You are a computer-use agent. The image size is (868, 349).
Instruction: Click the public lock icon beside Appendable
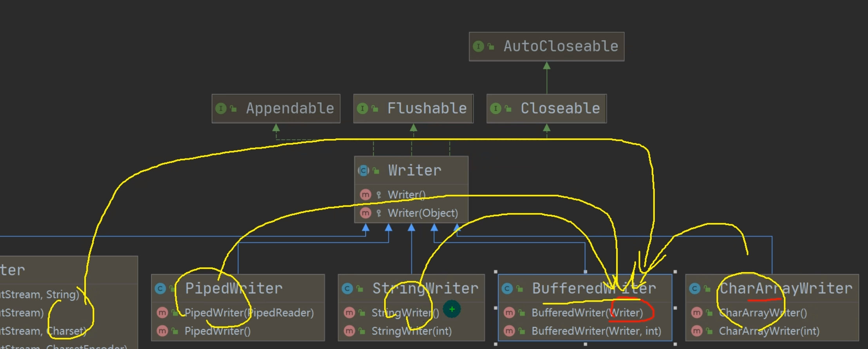(x=233, y=109)
